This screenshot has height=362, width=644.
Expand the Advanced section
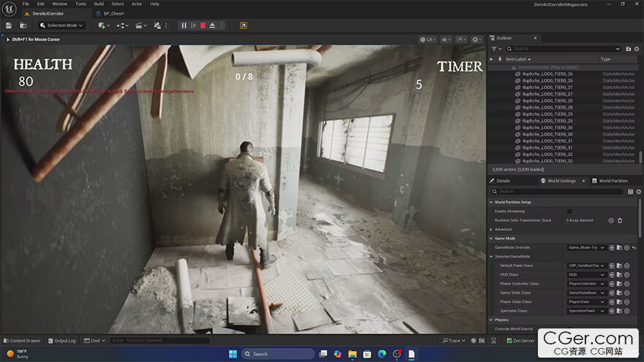491,230
